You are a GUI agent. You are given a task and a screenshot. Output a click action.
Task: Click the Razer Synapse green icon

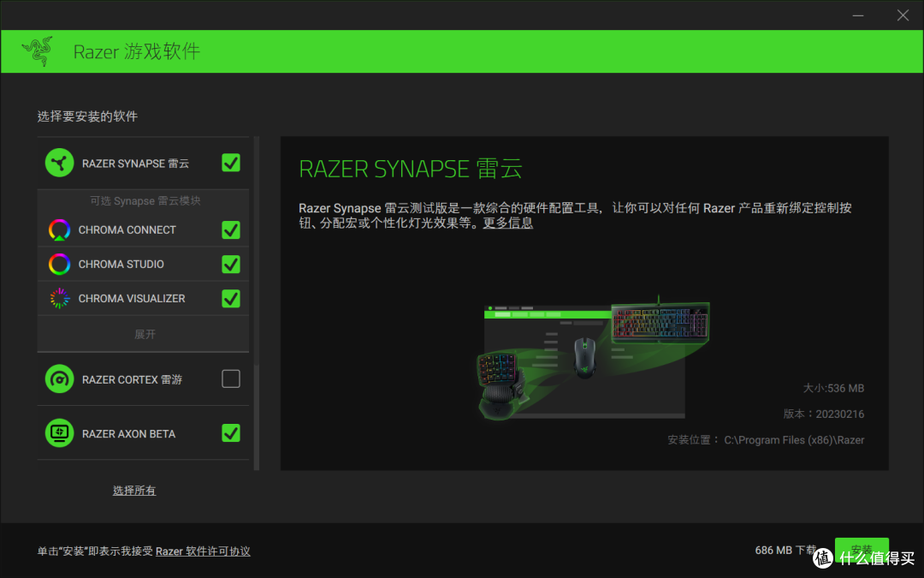pos(60,163)
